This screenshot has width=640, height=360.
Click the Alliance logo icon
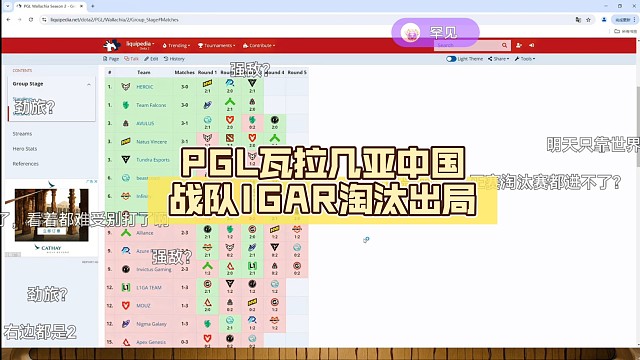[x=126, y=233]
